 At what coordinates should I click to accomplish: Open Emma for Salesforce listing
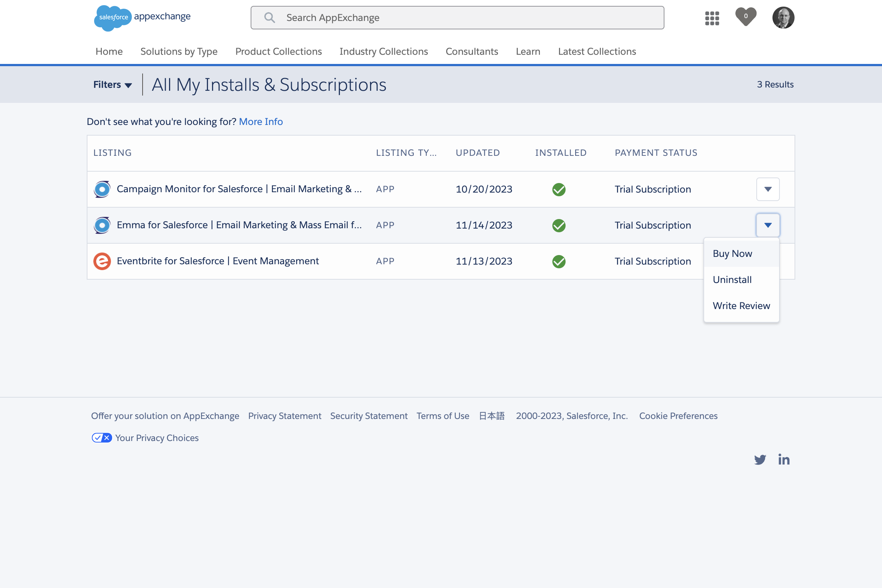pos(239,225)
